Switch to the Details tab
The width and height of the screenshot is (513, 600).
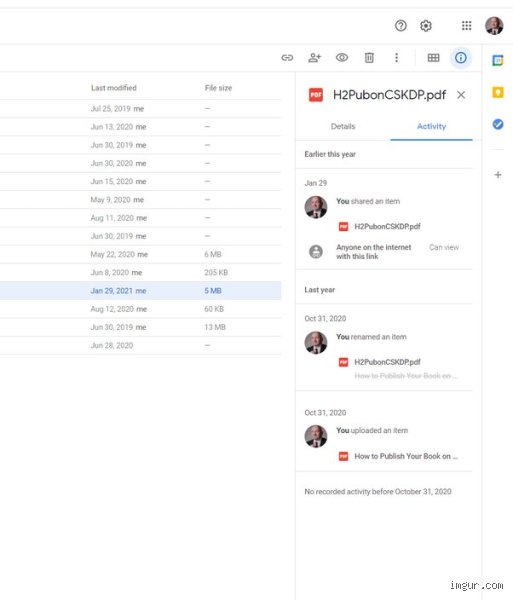coord(343,126)
